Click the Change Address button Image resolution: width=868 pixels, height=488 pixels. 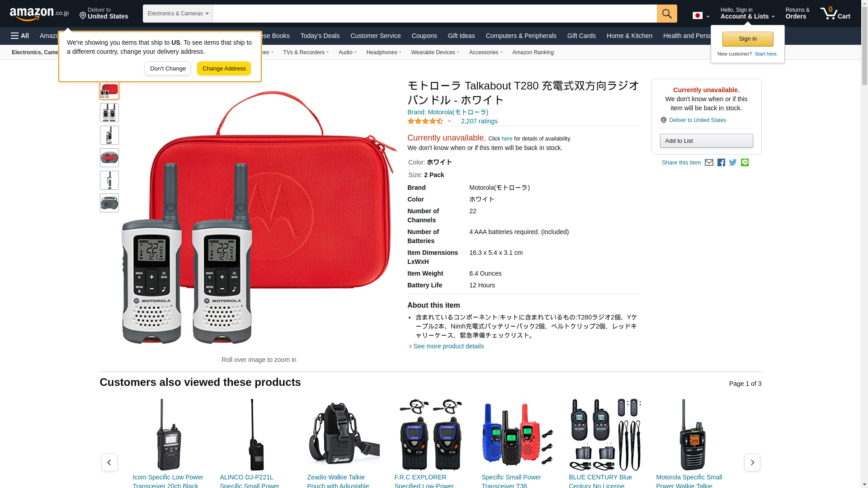[224, 69]
